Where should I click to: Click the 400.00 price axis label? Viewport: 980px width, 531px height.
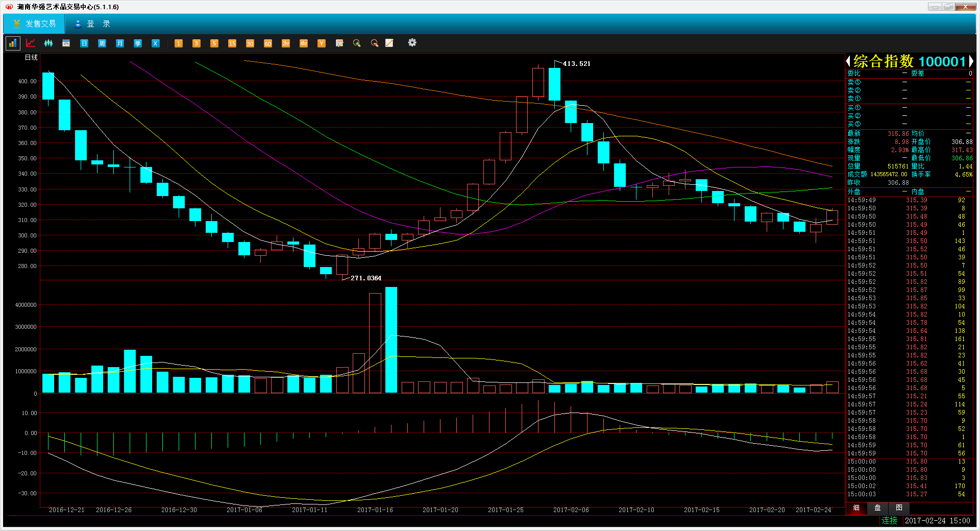(27, 81)
